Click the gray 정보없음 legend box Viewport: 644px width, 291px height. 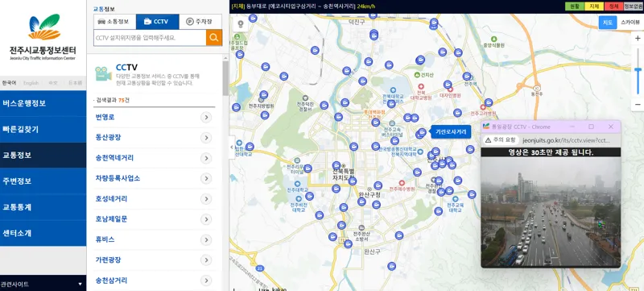pos(634,6)
